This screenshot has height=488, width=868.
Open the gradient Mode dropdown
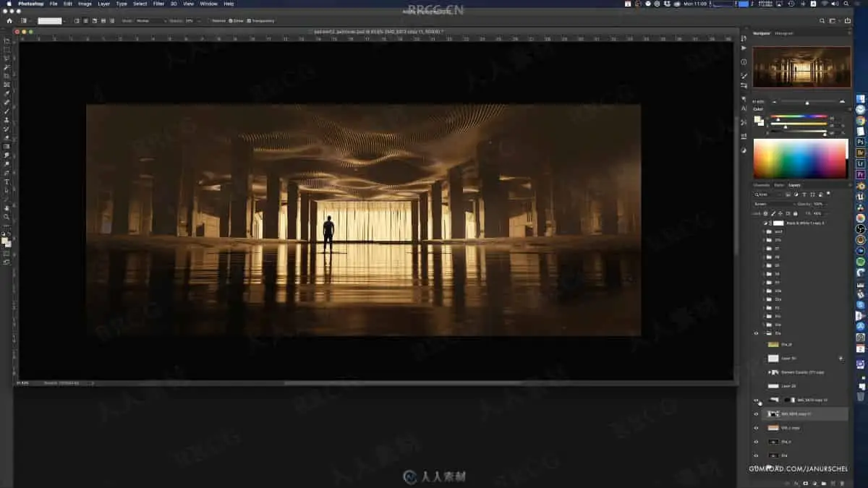click(150, 20)
